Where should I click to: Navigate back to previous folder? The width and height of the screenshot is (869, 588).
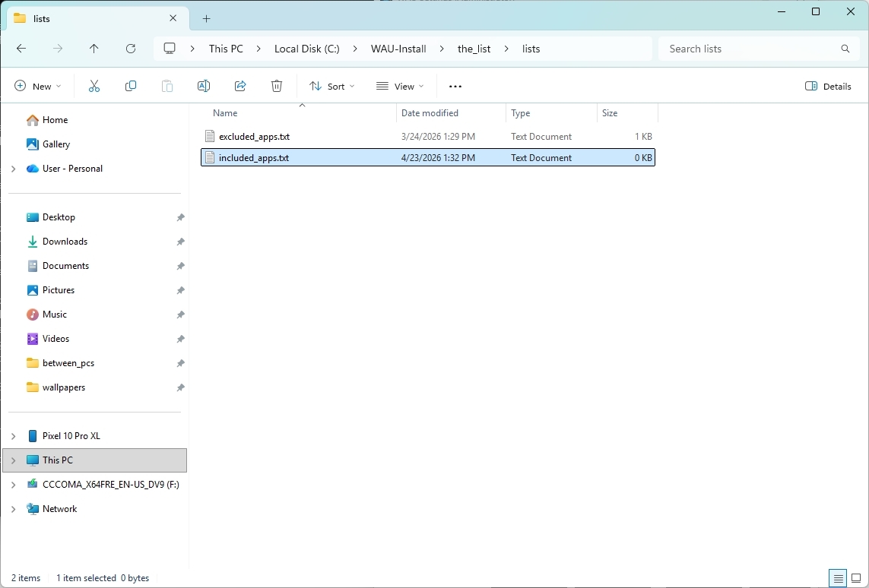(x=21, y=49)
